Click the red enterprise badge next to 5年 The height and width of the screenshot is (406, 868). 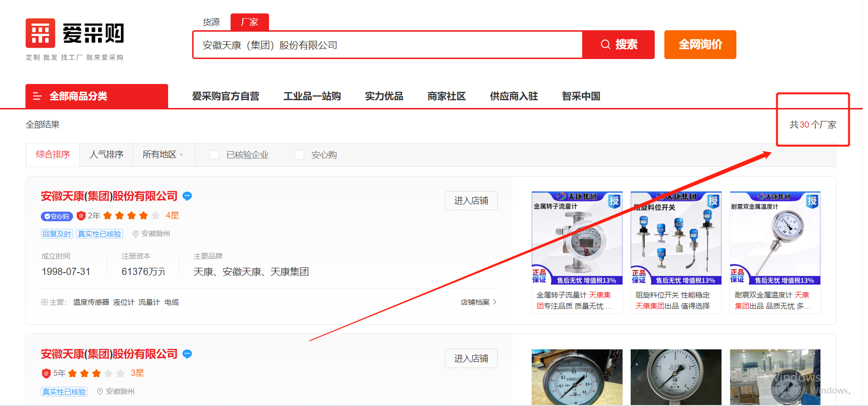point(46,373)
